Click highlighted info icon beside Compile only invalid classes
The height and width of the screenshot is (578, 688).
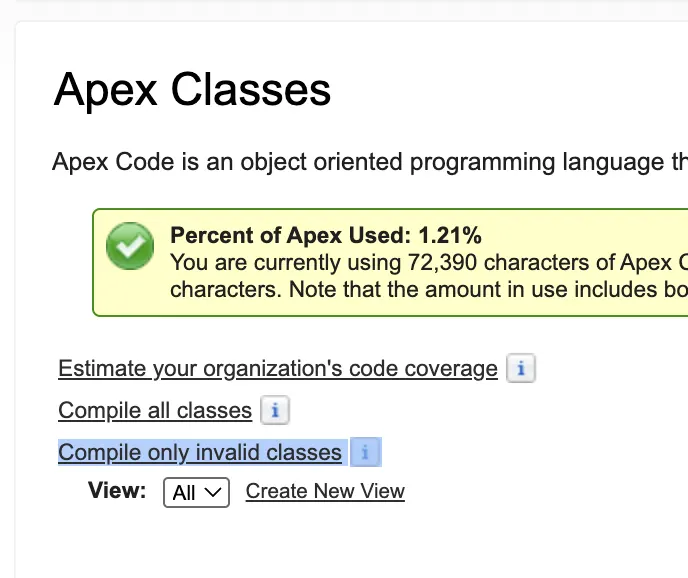(365, 452)
